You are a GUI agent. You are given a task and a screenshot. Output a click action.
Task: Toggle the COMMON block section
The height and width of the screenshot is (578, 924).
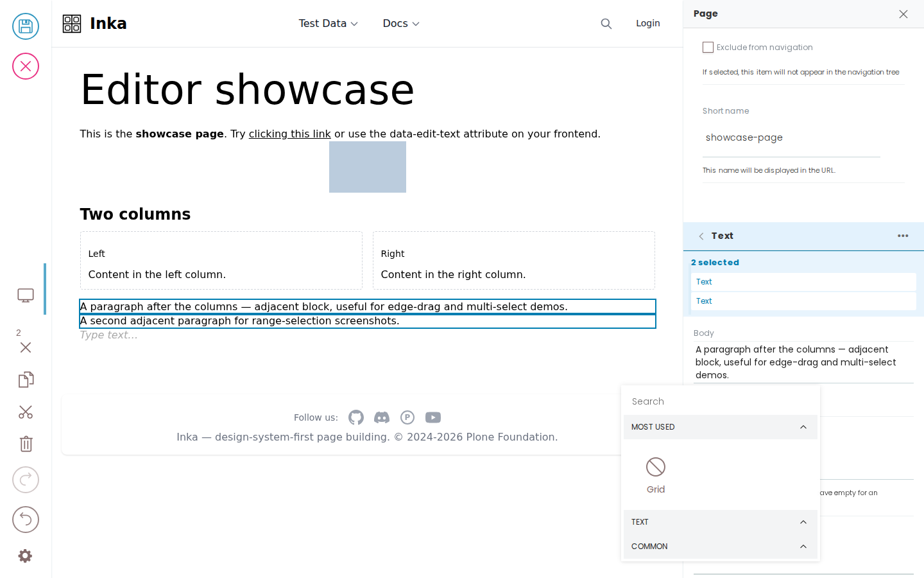coord(721,547)
